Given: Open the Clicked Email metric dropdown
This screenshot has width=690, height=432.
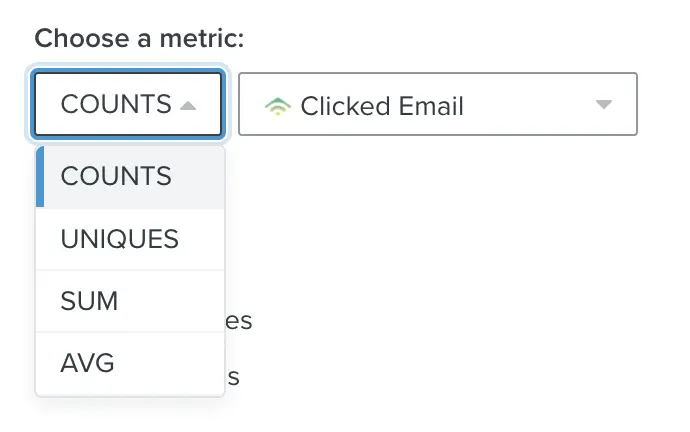Looking at the screenshot, I should pyautogui.click(x=437, y=104).
